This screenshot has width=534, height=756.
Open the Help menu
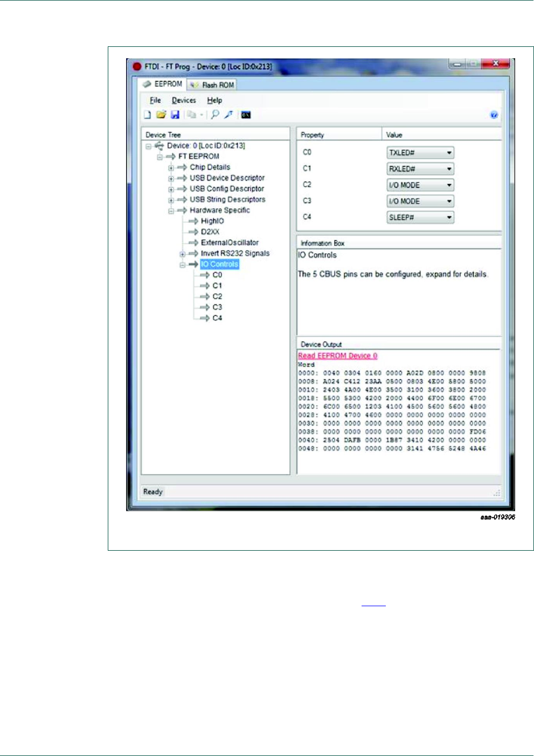214,100
